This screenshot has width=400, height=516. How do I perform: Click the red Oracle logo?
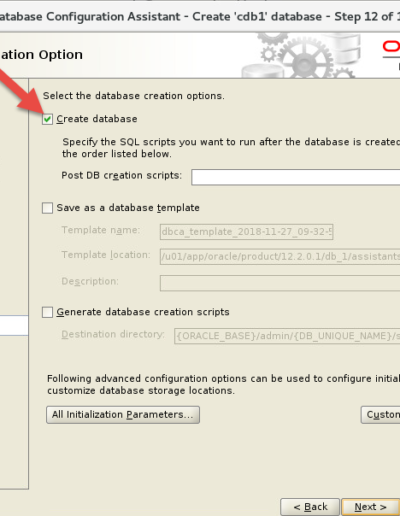coord(391,47)
